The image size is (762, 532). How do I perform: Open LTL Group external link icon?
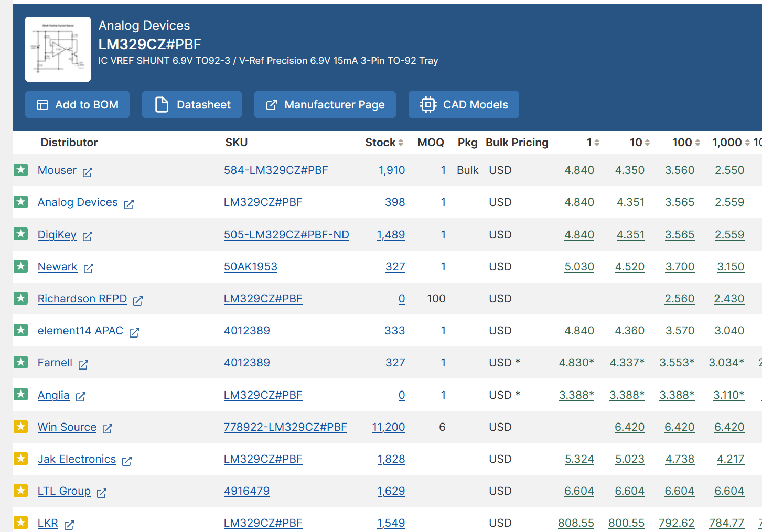(x=102, y=493)
